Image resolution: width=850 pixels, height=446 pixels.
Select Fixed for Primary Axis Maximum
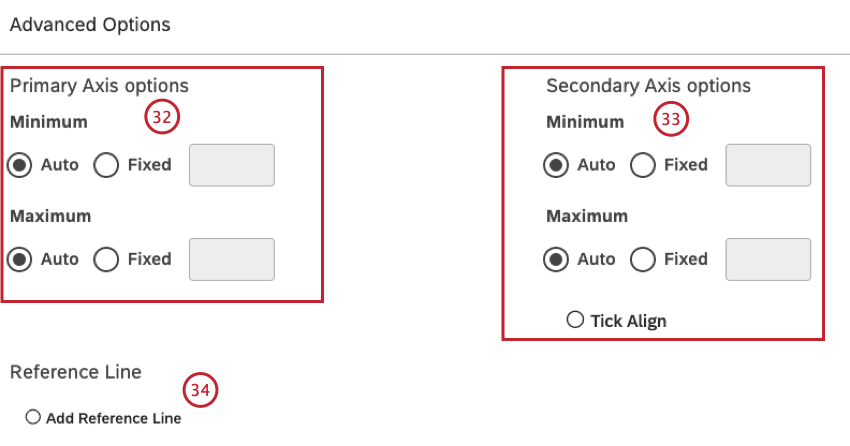click(x=107, y=259)
